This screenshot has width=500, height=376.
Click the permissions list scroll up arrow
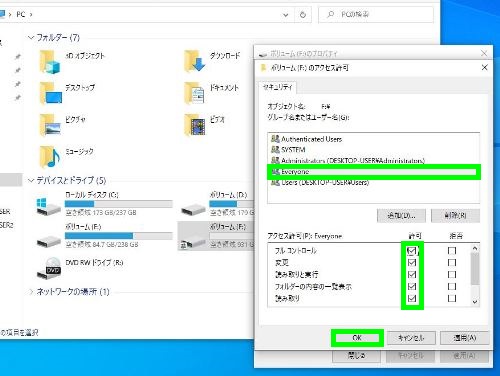pos(475,248)
